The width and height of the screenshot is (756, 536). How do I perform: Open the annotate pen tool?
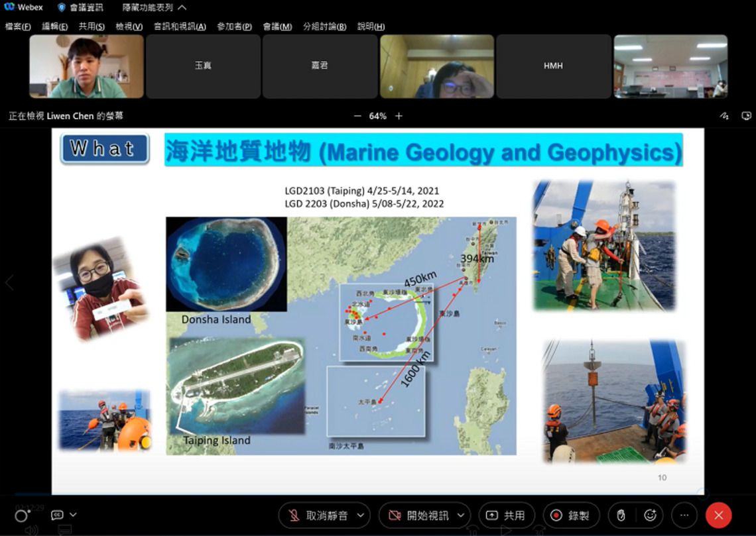coord(724,116)
